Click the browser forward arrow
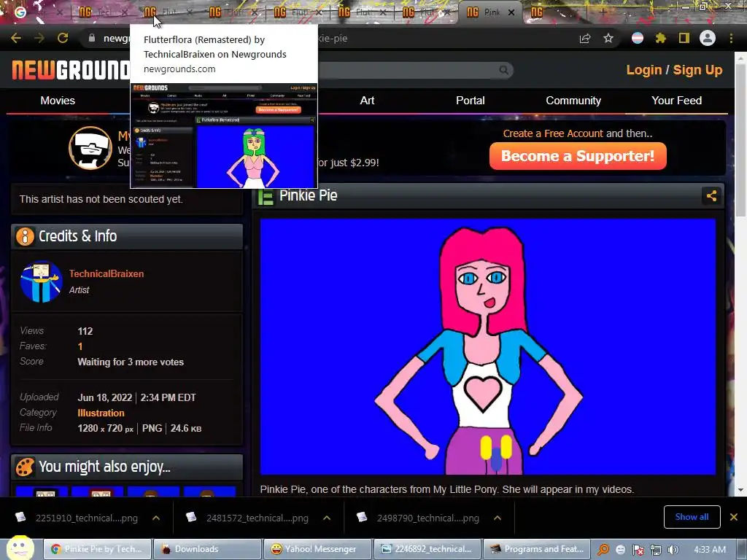Viewport: 747px width, 560px height. point(39,38)
